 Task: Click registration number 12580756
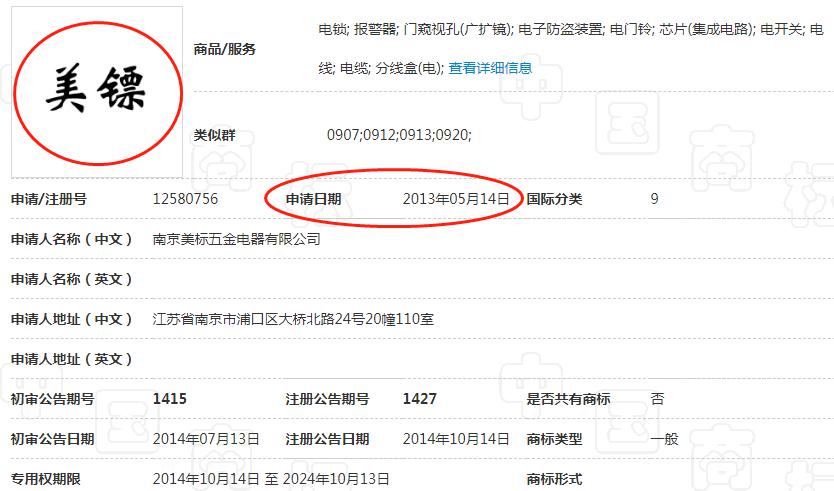click(x=185, y=199)
